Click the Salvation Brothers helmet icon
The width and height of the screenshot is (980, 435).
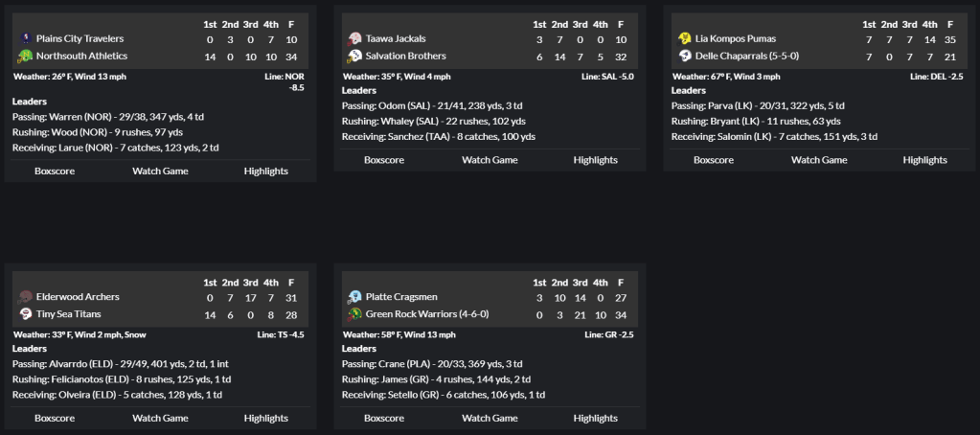355,56
